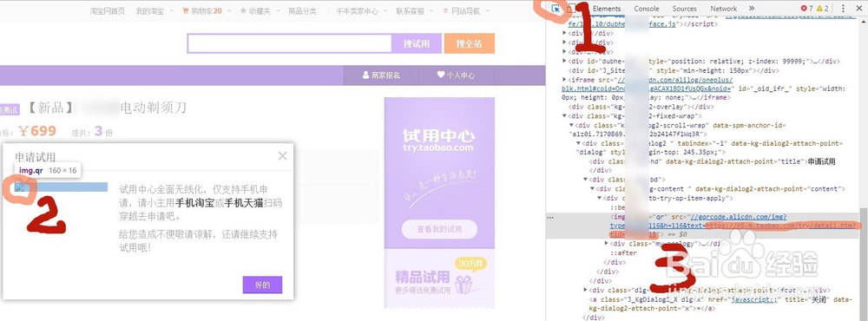This screenshot has width=868, height=321.
Task: Show the 7 errors indicator
Action: coord(806,9)
